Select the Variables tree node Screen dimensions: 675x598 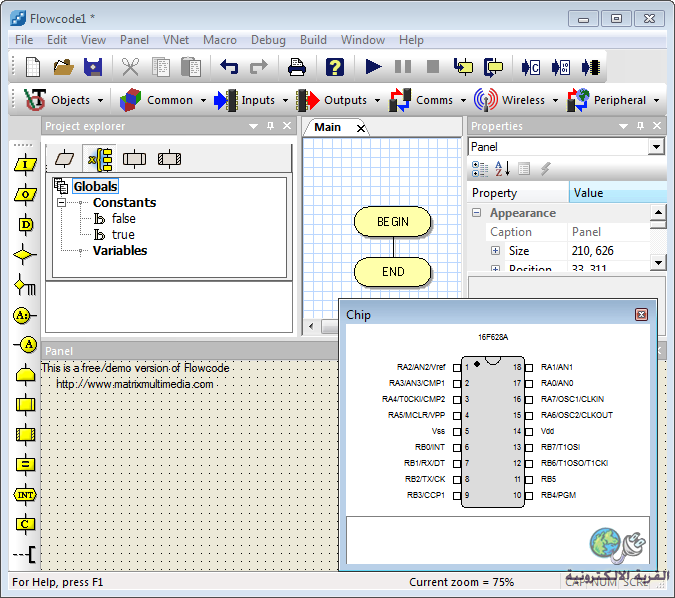(x=120, y=251)
